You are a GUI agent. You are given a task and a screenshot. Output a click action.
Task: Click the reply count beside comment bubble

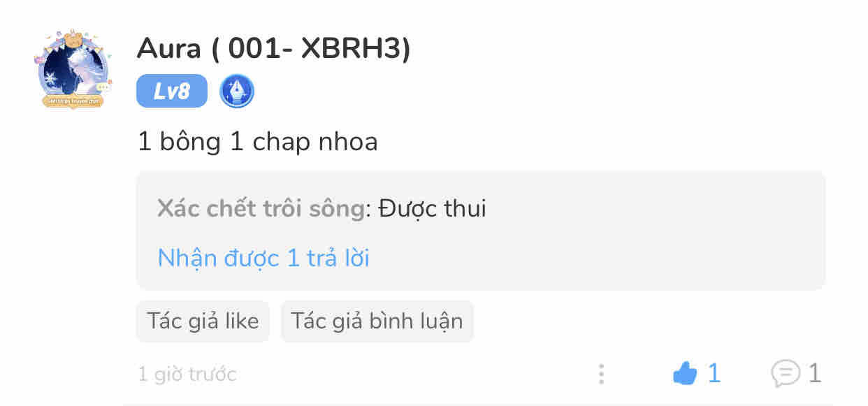tap(814, 374)
